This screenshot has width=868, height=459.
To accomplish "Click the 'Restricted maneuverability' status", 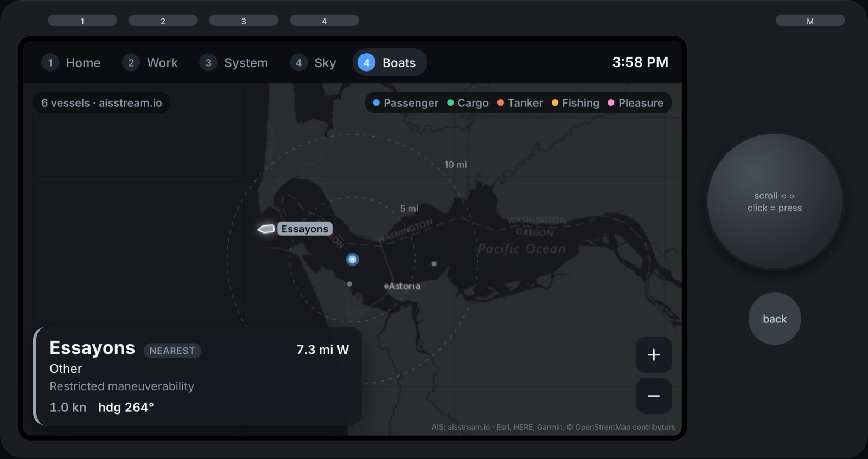I will (122, 386).
